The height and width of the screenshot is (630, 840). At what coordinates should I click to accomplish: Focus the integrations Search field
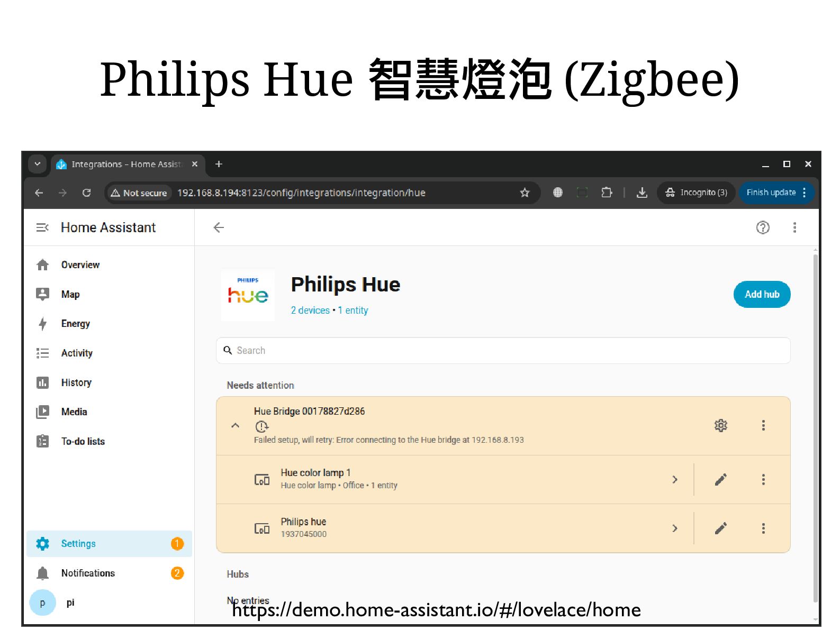click(503, 351)
